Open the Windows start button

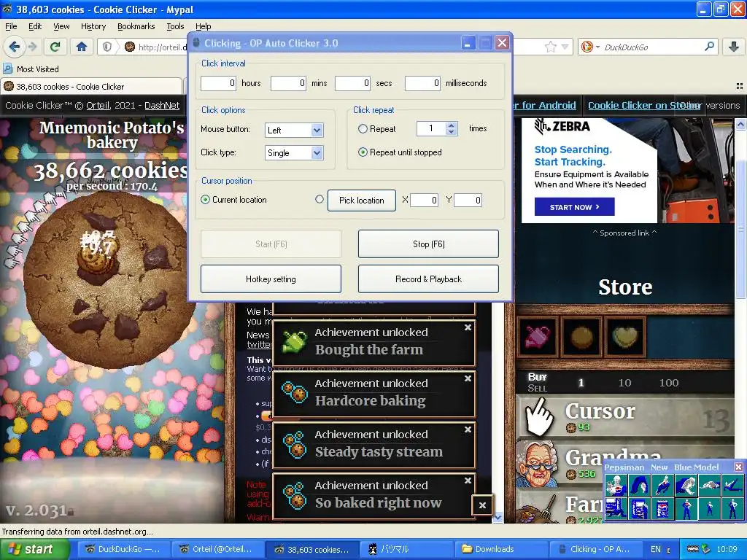(34, 549)
